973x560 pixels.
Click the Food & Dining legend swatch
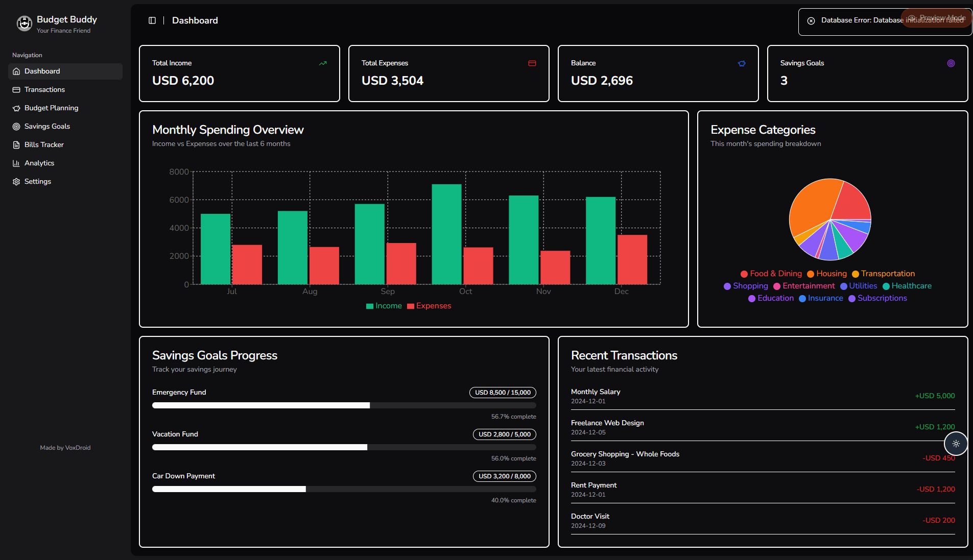(x=744, y=274)
